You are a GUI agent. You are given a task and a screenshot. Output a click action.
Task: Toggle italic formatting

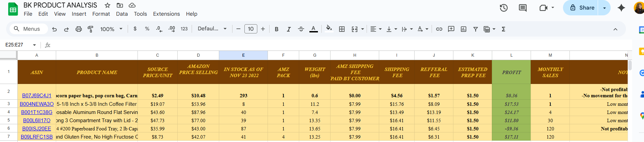click(x=289, y=29)
